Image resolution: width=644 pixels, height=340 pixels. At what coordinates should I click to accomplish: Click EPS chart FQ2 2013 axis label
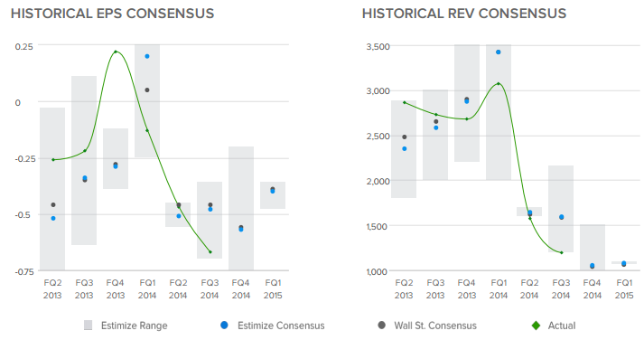pyautogui.click(x=52, y=289)
